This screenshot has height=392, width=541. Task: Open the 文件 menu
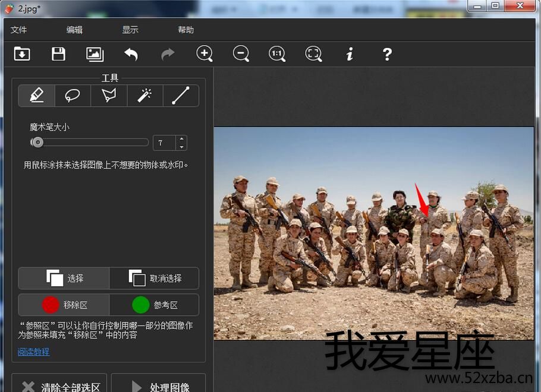pyautogui.click(x=19, y=30)
